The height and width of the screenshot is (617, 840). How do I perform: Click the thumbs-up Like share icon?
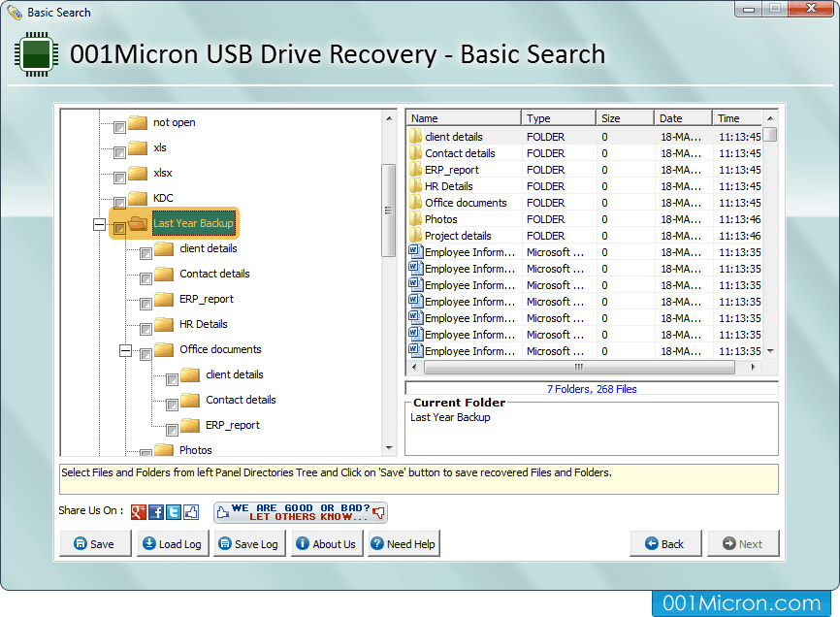pos(191,511)
